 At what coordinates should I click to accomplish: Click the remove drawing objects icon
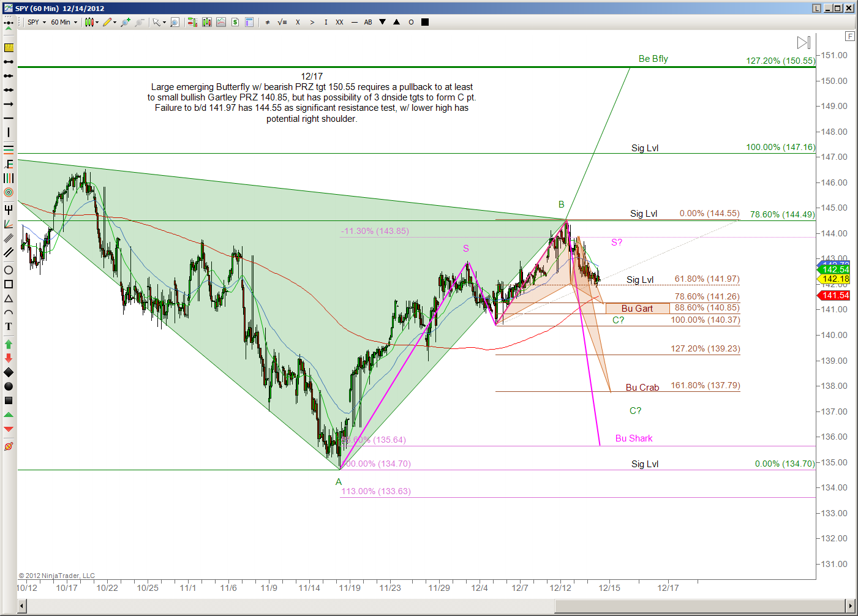9,446
